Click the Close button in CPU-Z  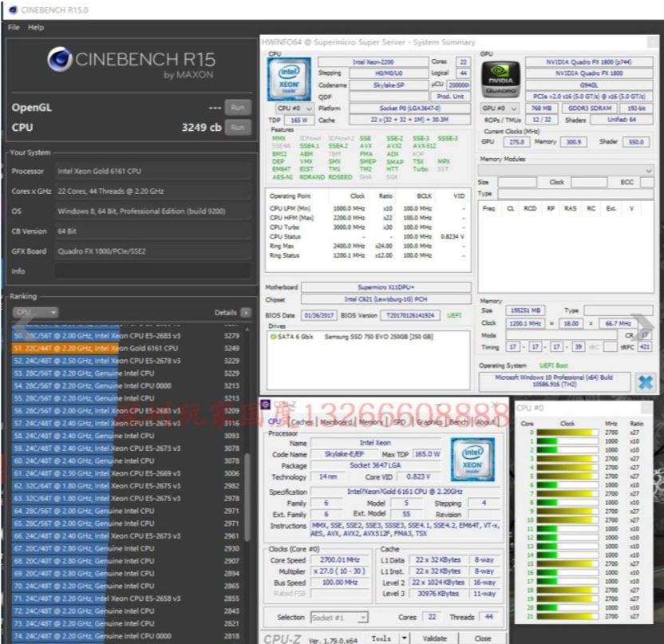[483, 638]
